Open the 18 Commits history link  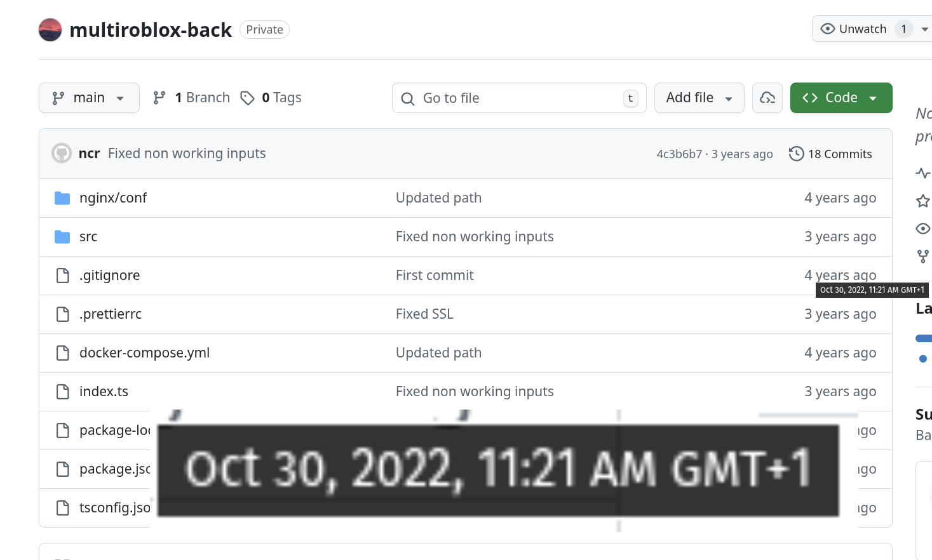tap(839, 154)
